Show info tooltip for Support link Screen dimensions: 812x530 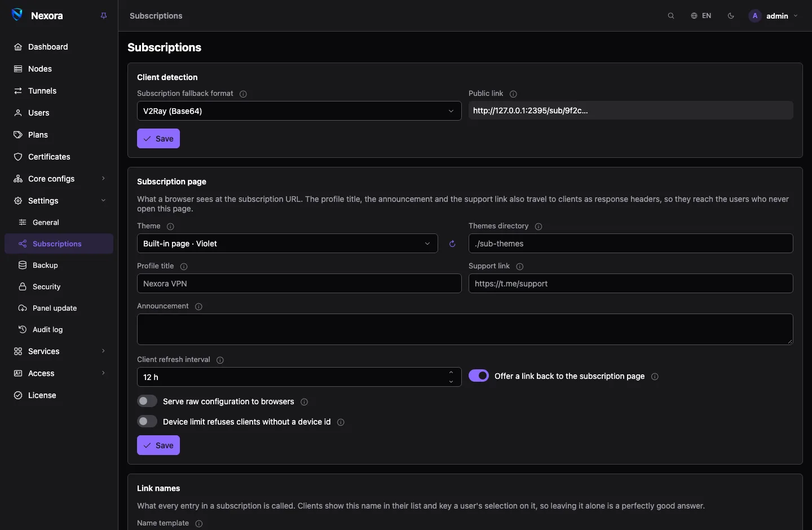[x=520, y=267]
